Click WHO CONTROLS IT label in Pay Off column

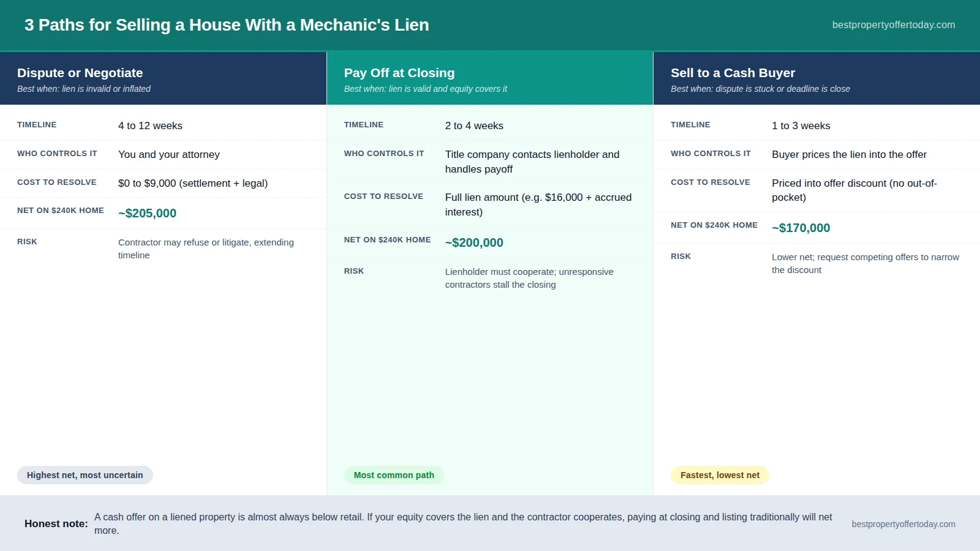[x=384, y=153]
